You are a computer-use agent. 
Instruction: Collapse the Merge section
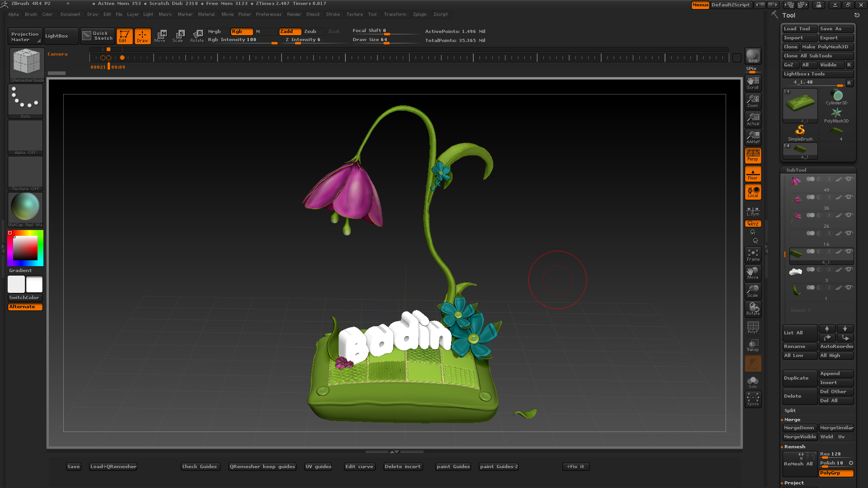coord(792,419)
